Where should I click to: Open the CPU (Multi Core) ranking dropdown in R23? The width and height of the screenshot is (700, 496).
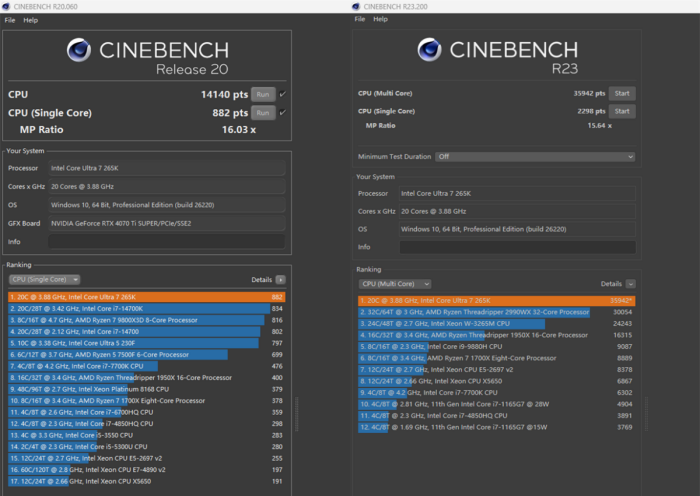395,284
